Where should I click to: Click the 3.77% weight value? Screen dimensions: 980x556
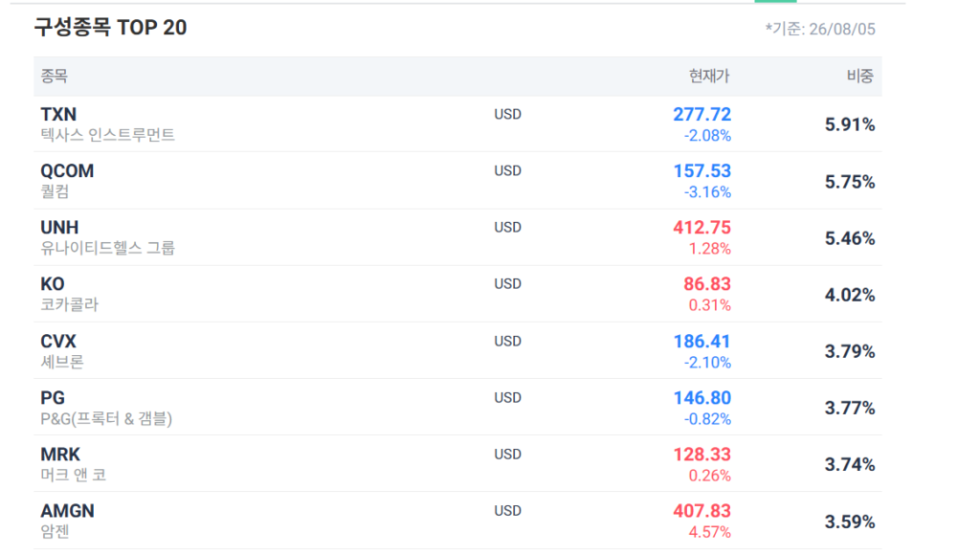coord(850,408)
